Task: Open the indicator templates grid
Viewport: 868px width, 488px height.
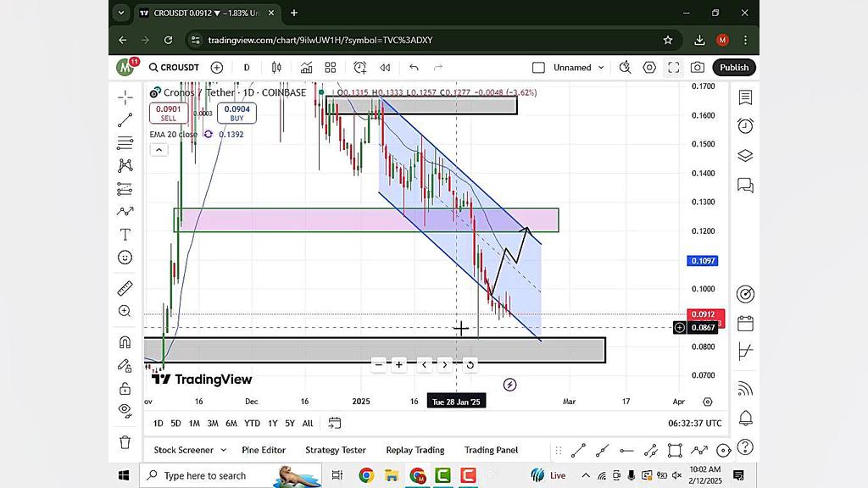Action: (331, 68)
